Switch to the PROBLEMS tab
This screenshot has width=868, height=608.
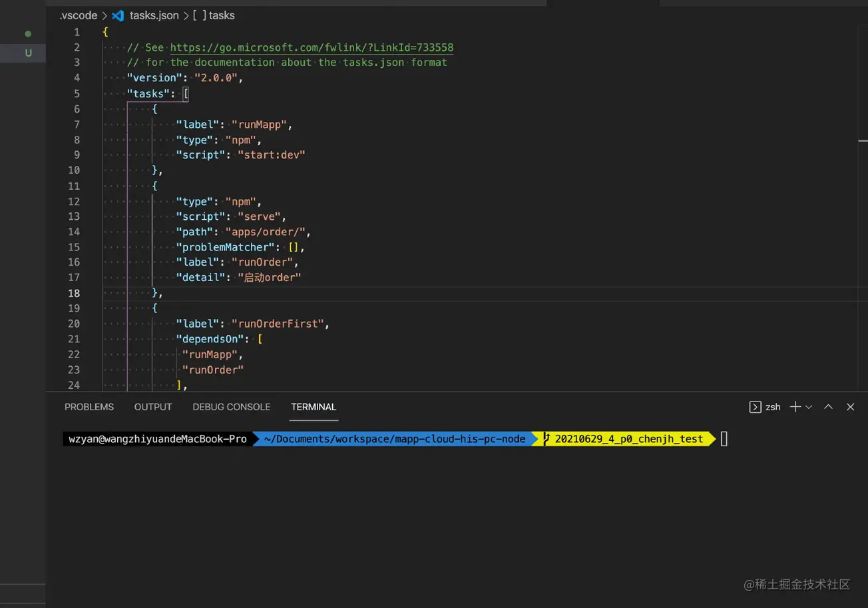coord(89,407)
